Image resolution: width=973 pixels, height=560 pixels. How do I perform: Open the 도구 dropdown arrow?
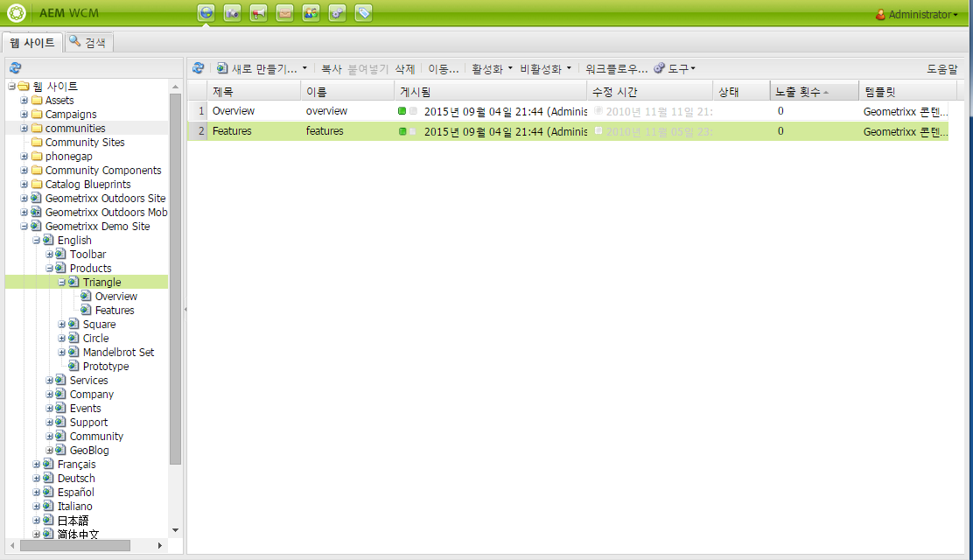(693, 68)
